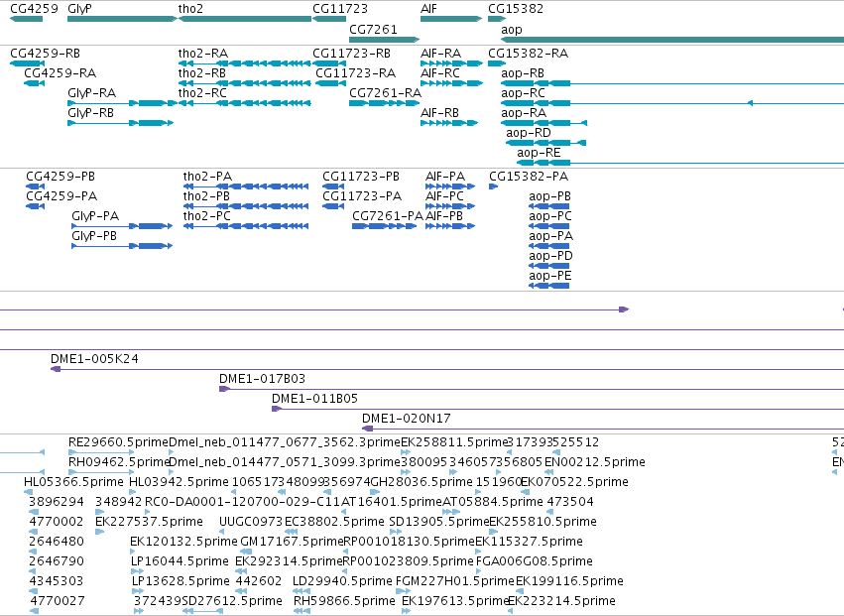Click EST FGA006G08.5prime label
Viewport: 844px width, 616px height.
point(534,562)
